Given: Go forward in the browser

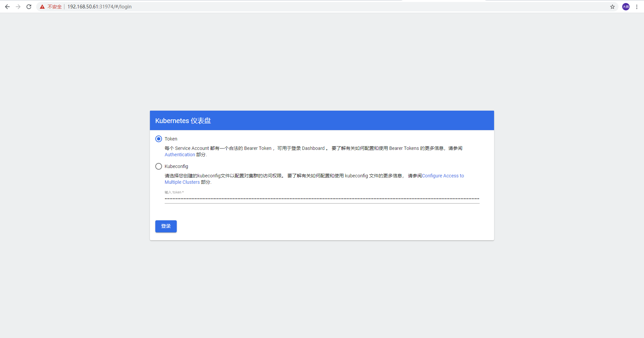Looking at the screenshot, I should click(18, 7).
